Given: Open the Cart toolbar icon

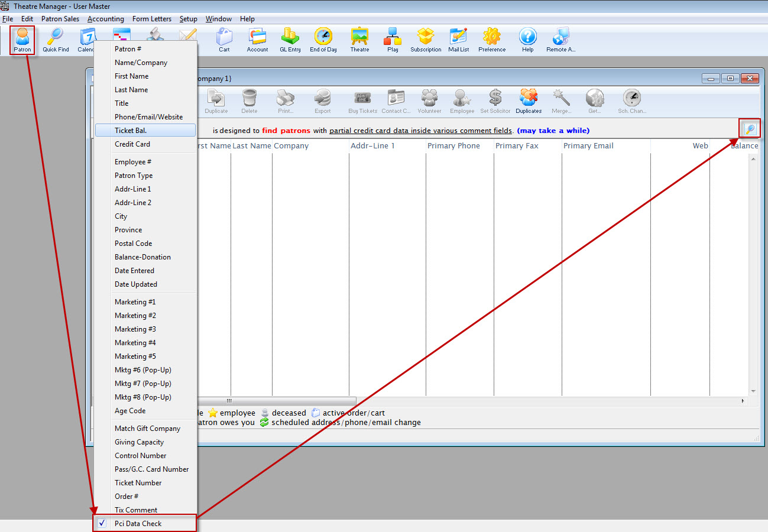Looking at the screenshot, I should 224,40.
